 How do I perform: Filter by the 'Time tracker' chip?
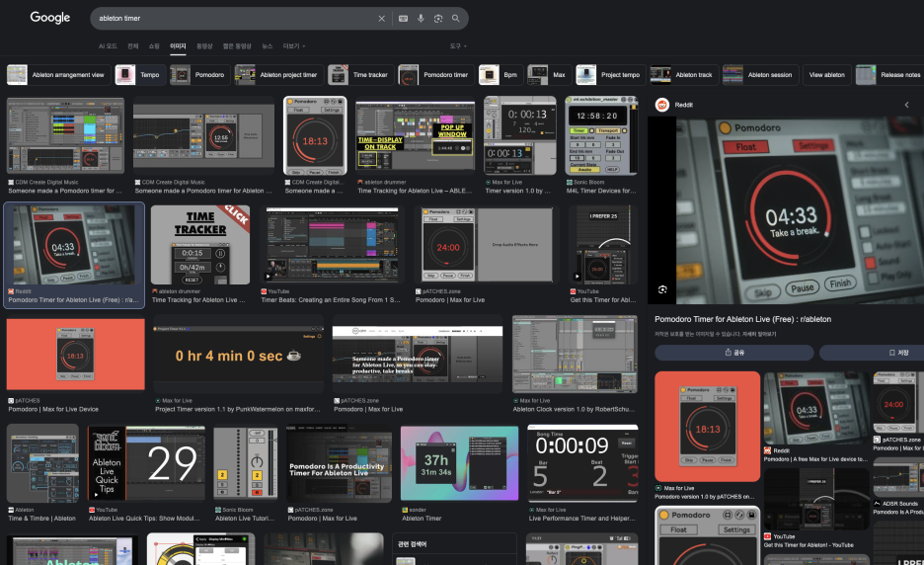coord(360,75)
